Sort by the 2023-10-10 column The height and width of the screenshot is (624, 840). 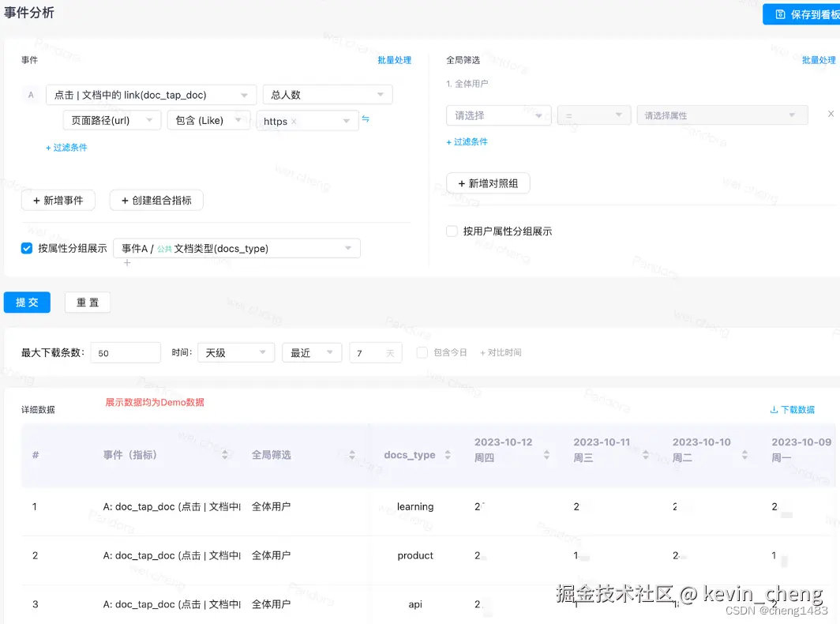[x=744, y=455]
